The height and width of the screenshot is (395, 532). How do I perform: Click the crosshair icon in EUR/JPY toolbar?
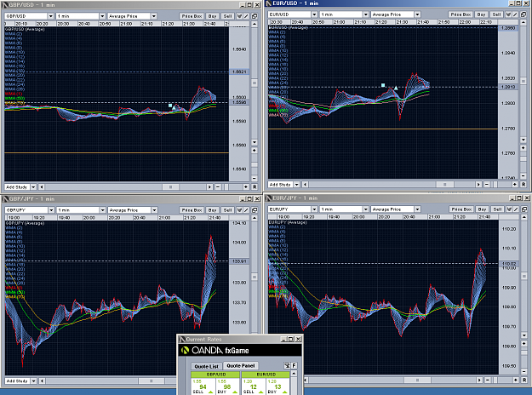509,209
